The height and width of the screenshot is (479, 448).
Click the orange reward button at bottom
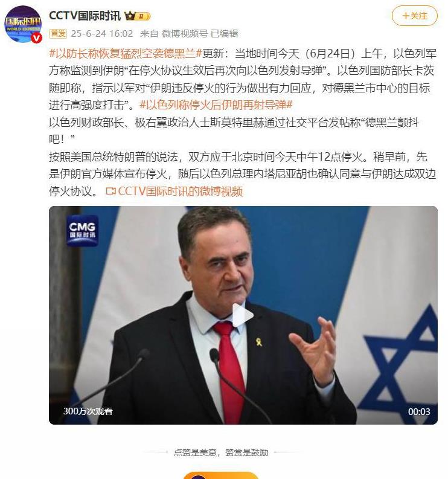pos(220,475)
